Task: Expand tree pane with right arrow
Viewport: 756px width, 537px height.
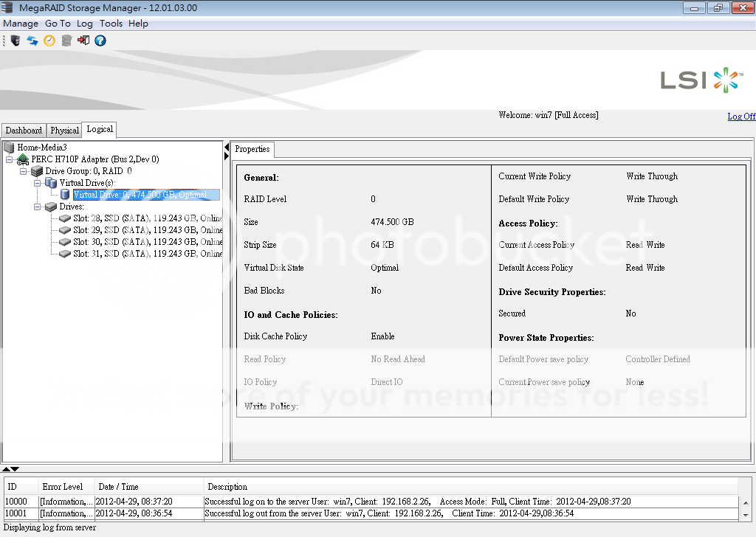Action: (x=227, y=156)
